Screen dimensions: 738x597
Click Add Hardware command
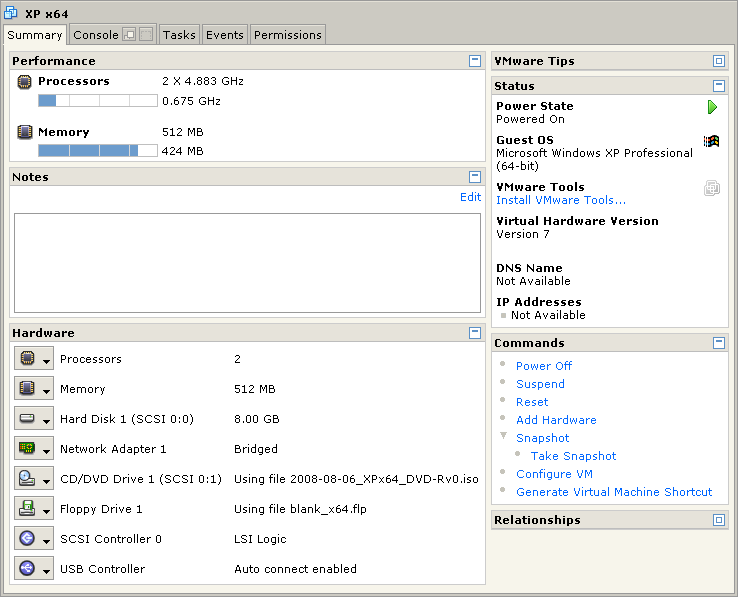[x=556, y=420]
